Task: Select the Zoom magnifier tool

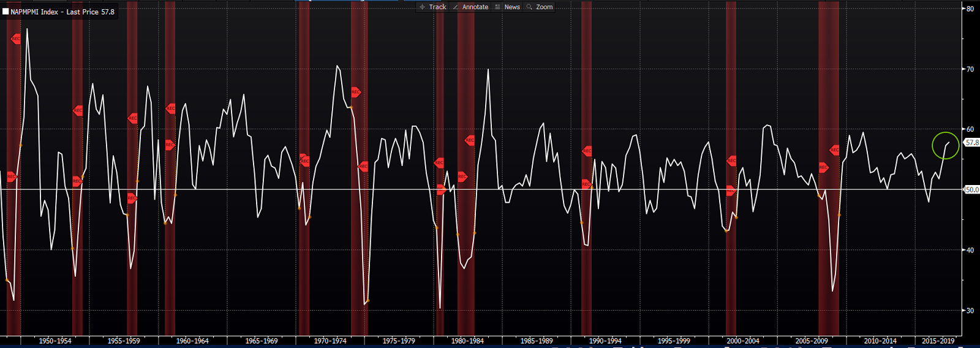Action: tap(540, 7)
